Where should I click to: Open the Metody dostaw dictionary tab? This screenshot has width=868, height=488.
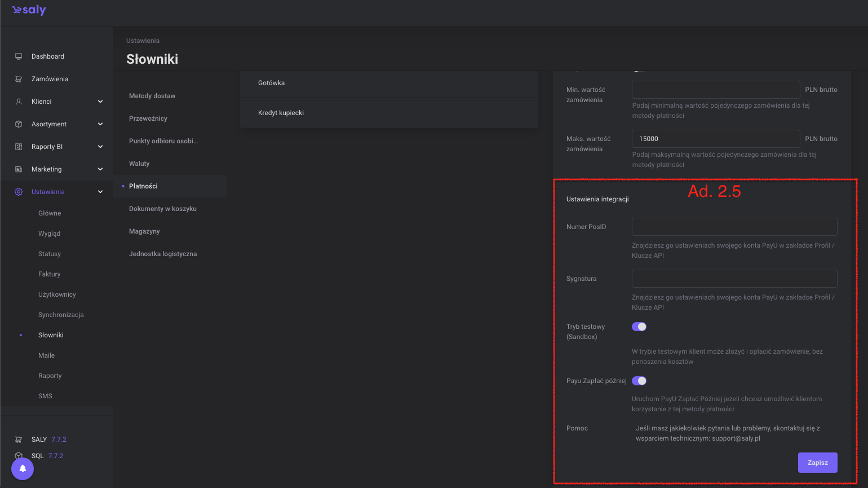152,96
